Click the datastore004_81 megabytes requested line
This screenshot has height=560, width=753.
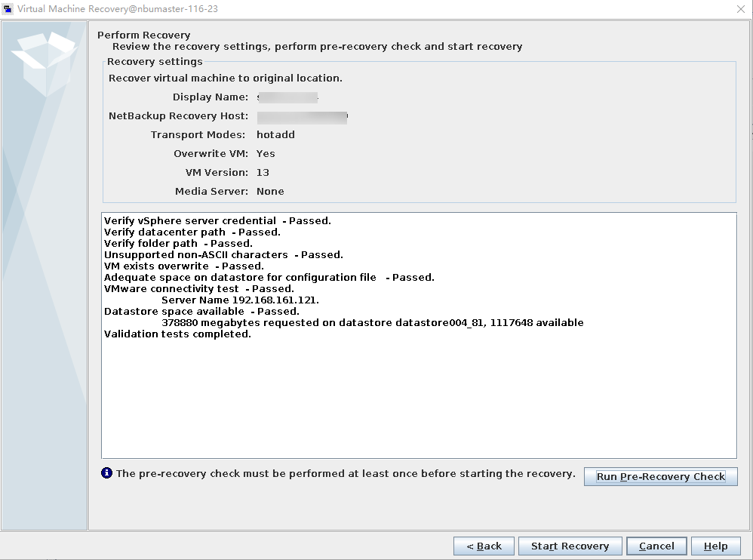point(372,322)
